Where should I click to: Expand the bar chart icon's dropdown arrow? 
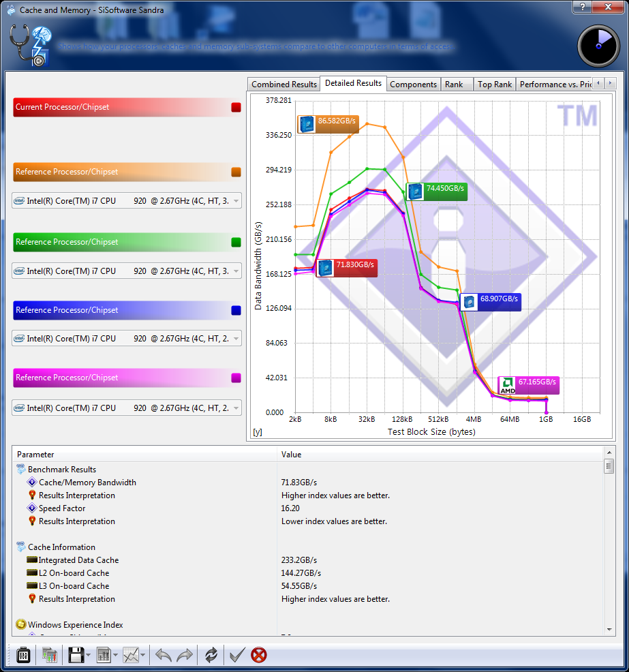point(115,655)
